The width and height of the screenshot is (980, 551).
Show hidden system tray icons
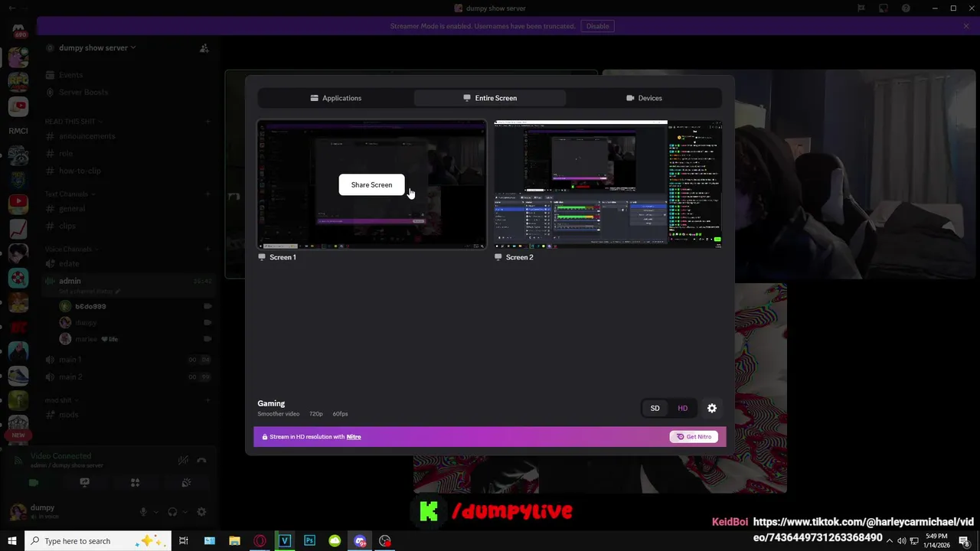(x=890, y=541)
